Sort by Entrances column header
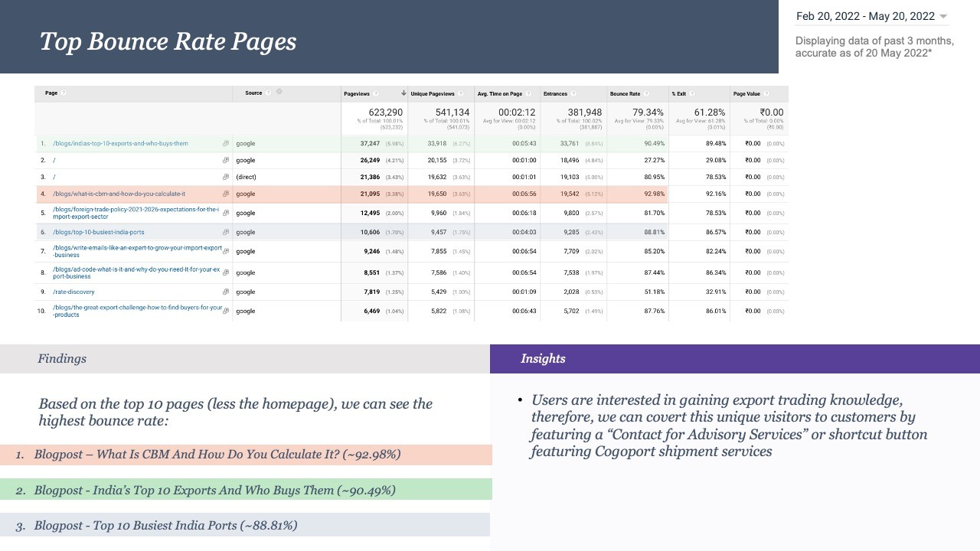 click(555, 94)
